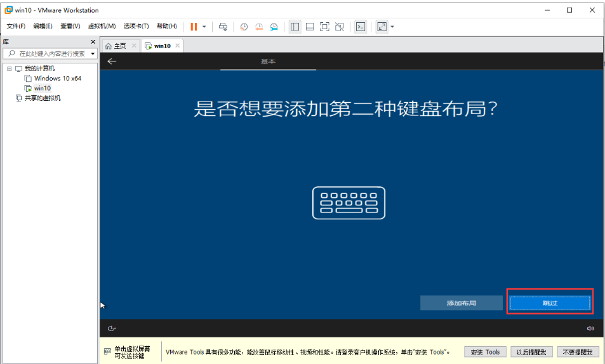Click the 添加布局 button
The height and width of the screenshot is (364, 605).
(462, 303)
